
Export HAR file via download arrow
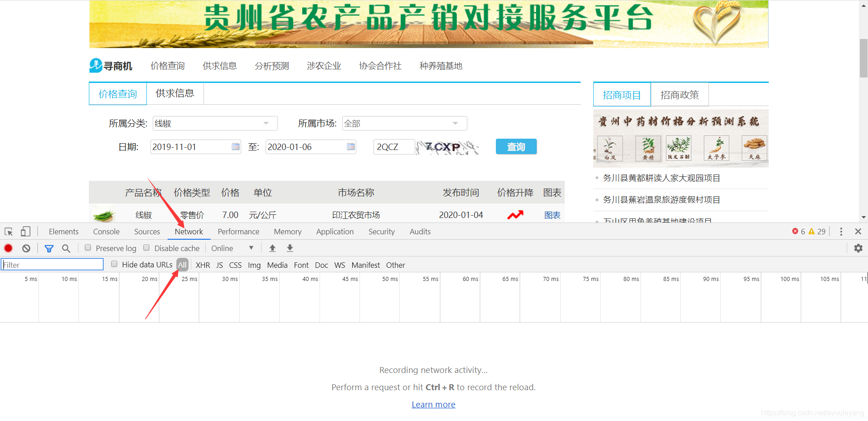(290, 248)
